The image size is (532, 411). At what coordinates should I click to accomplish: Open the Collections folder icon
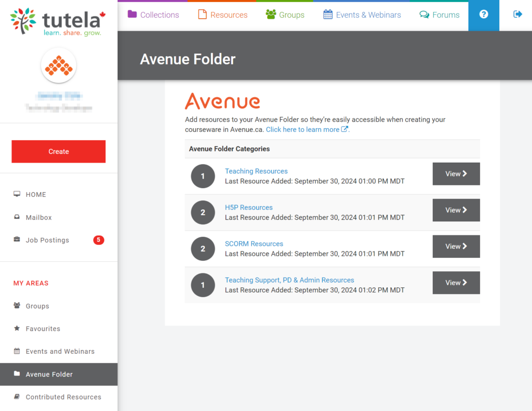(x=132, y=15)
